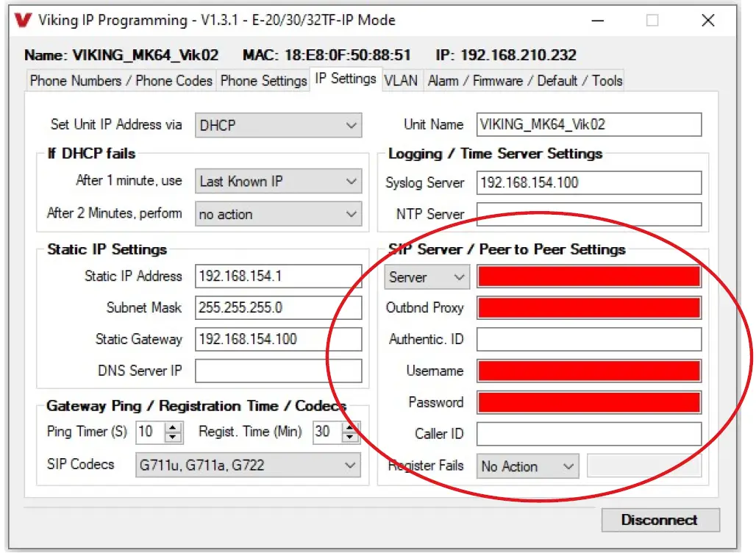Click the Static Gateway field
The width and height of the screenshot is (756, 553).
click(278, 340)
